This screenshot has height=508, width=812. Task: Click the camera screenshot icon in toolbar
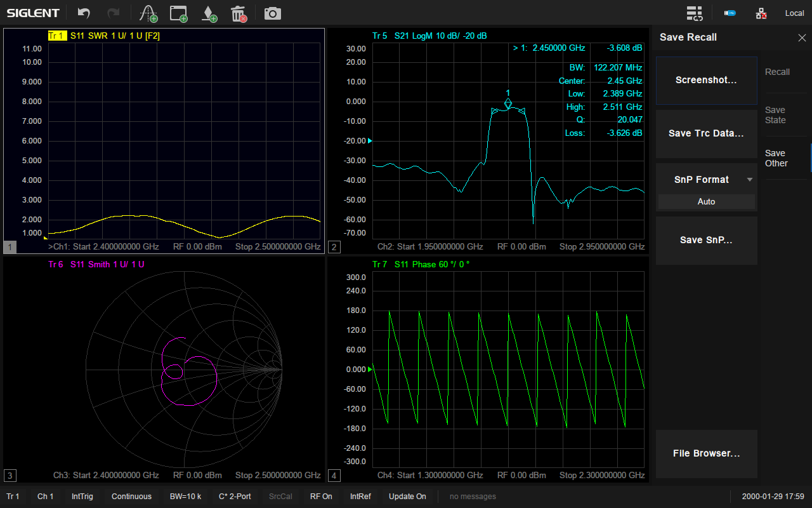273,13
